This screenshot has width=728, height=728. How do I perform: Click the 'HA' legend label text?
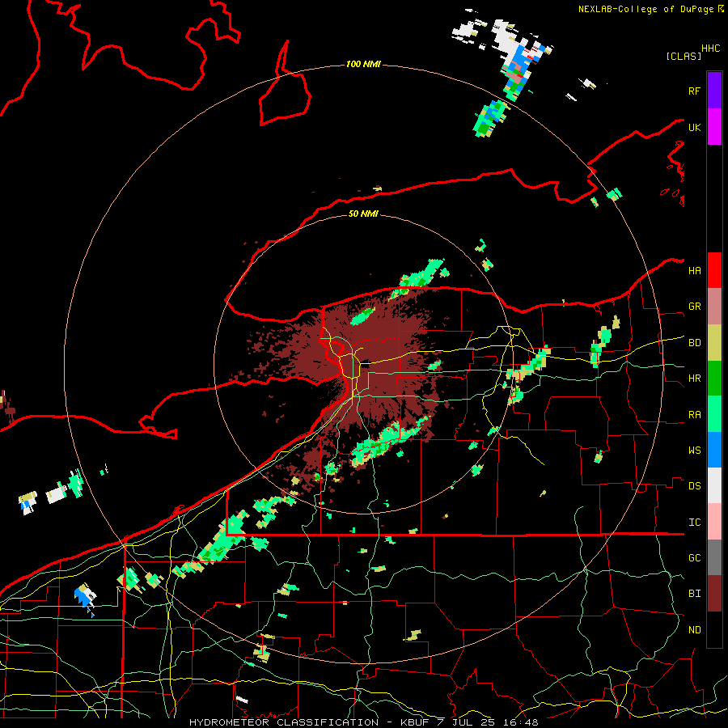694,271
